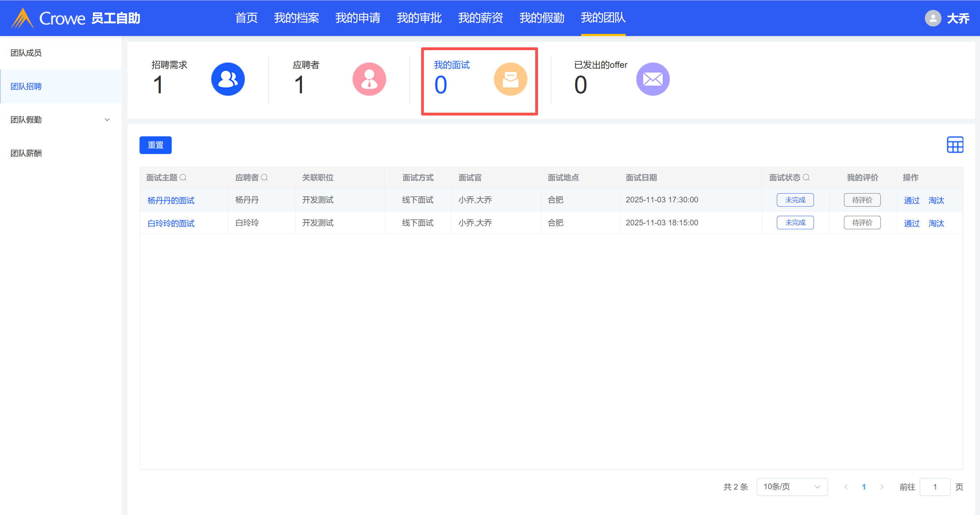This screenshot has width=980, height=515.
Task: Click the purple 已发出的offer envelope icon
Action: click(x=653, y=79)
